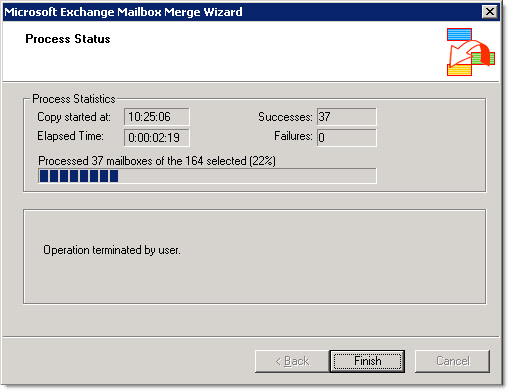The height and width of the screenshot is (391, 509).
Task: Select the Elapsed Time field
Action: pos(157,137)
